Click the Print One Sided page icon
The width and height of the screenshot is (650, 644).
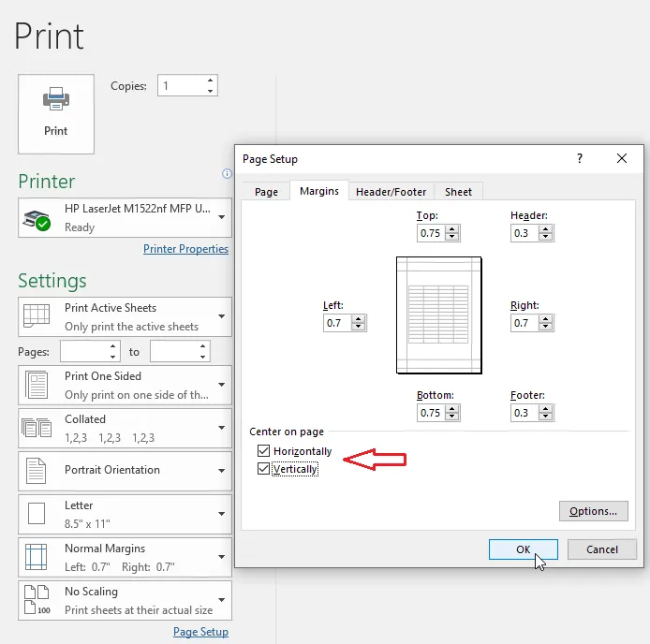click(37, 385)
